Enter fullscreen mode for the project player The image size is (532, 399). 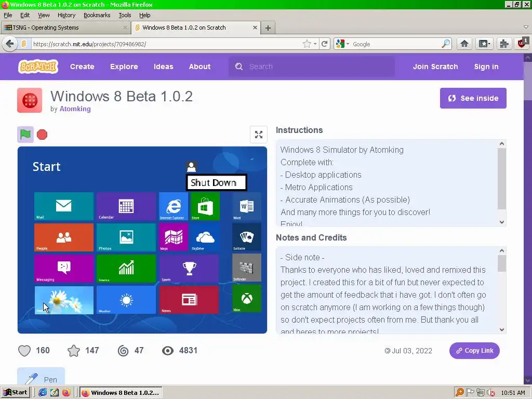coord(259,135)
